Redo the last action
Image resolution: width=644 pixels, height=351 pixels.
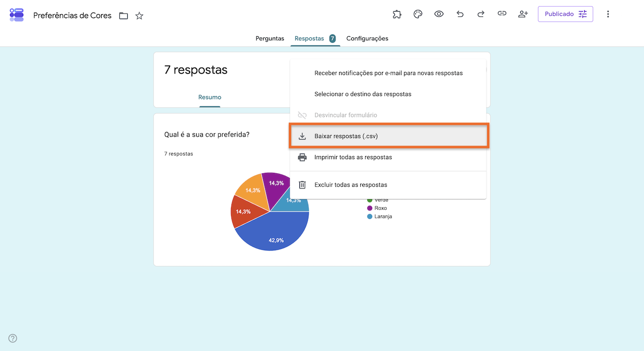[x=480, y=14]
